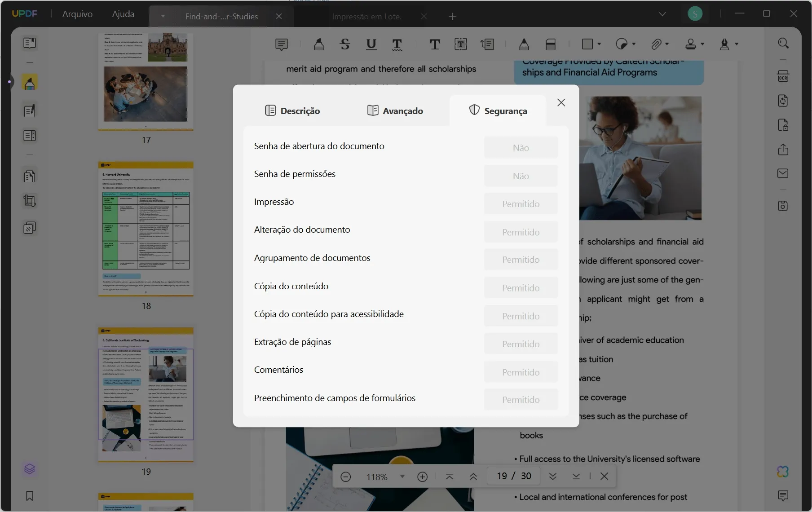
Task: Switch to the Descrição tab
Action: coord(293,110)
